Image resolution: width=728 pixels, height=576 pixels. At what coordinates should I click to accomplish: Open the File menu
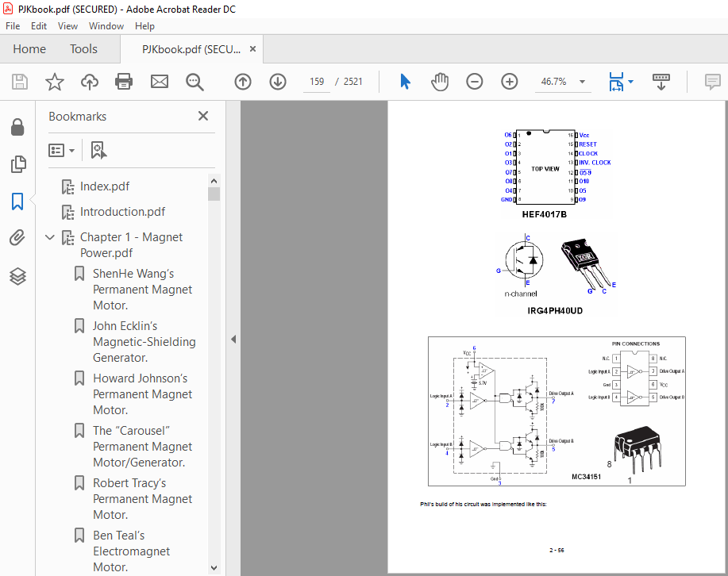pyautogui.click(x=13, y=26)
